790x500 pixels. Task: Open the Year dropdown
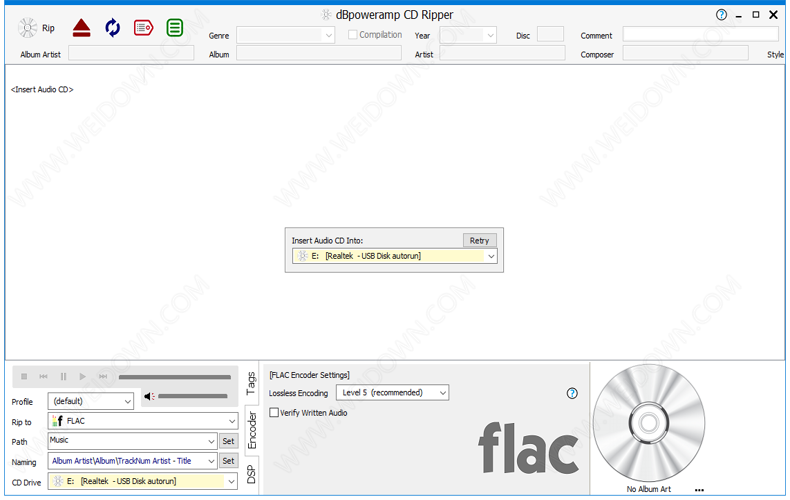click(x=490, y=35)
